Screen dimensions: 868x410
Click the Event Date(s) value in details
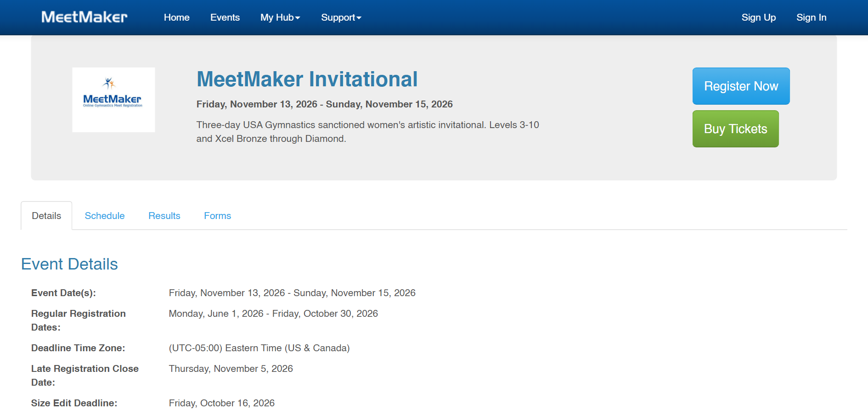pyautogui.click(x=292, y=293)
